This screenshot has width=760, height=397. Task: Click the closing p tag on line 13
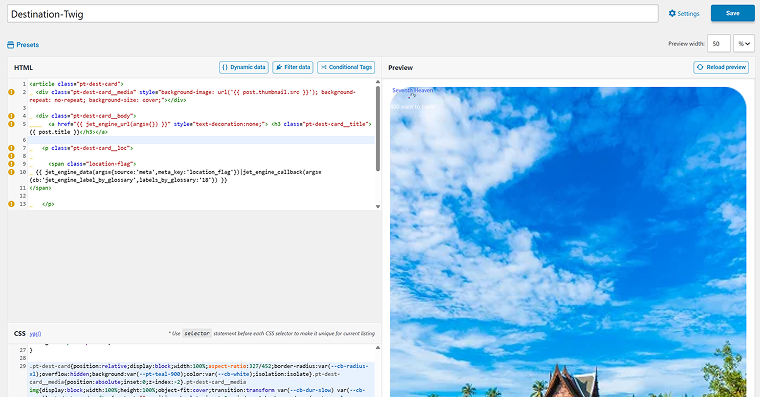48,204
